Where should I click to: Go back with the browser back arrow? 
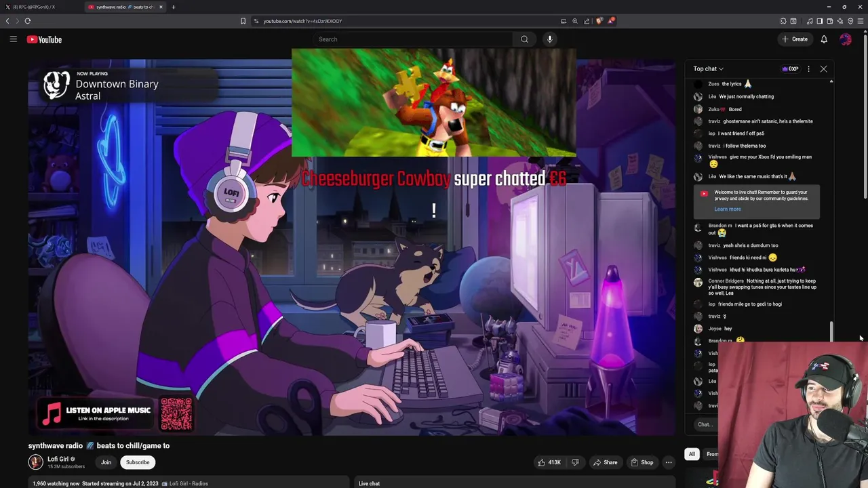[x=8, y=21]
